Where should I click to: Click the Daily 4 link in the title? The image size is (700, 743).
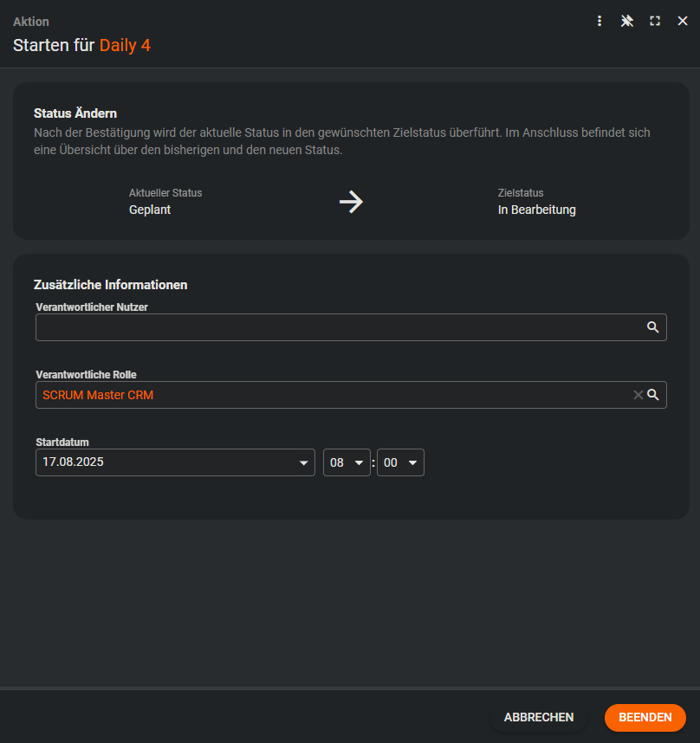tap(125, 45)
